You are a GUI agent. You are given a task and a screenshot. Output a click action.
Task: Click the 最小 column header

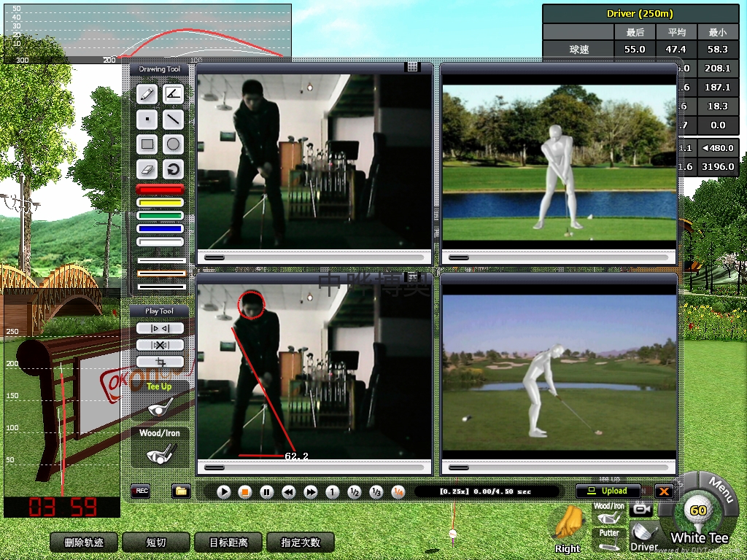(718, 32)
